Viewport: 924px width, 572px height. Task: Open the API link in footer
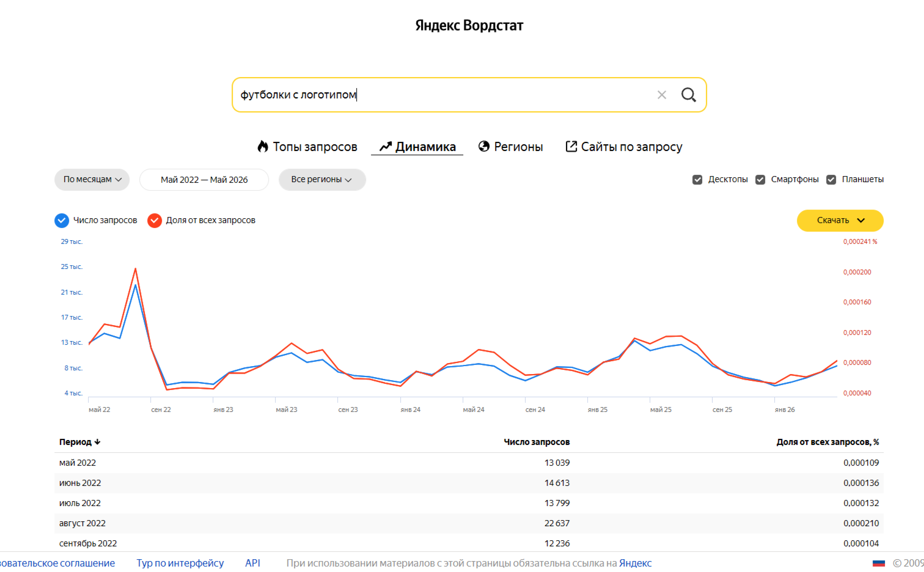[253, 563]
